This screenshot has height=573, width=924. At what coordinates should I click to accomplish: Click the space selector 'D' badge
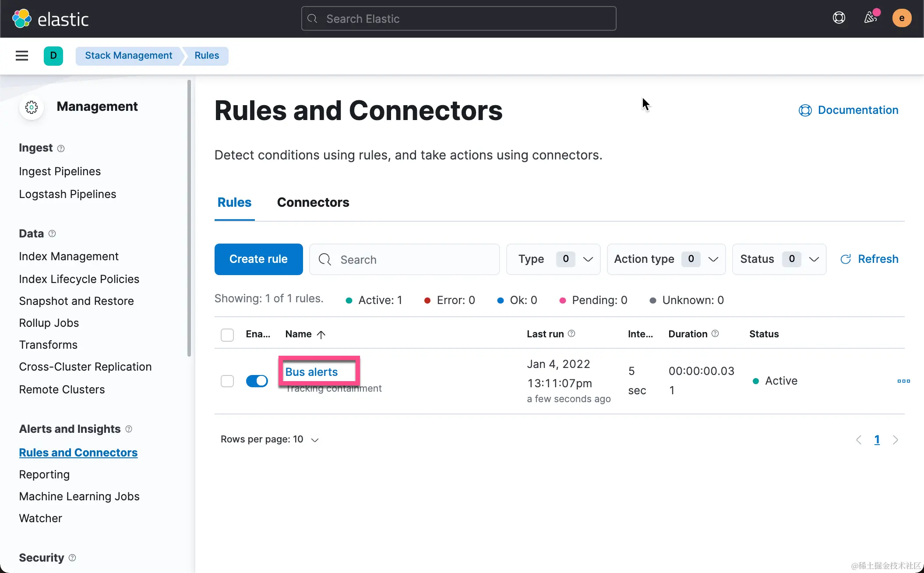[53, 56]
